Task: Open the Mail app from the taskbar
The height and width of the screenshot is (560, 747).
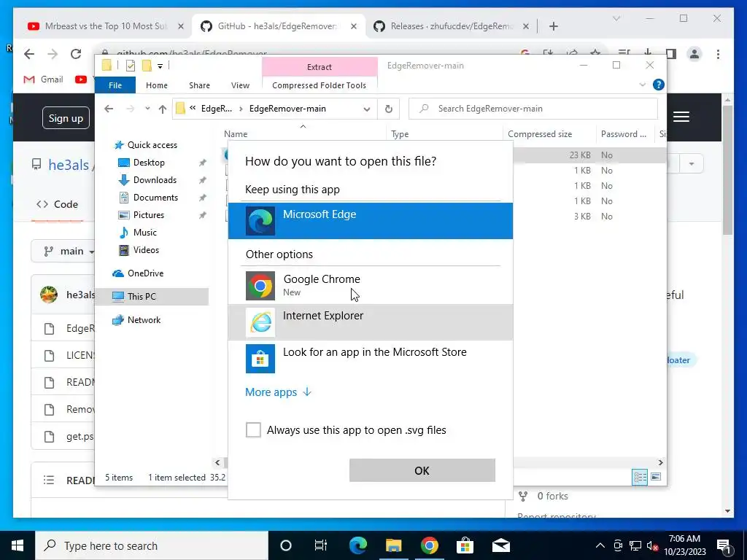Action: 500,545
